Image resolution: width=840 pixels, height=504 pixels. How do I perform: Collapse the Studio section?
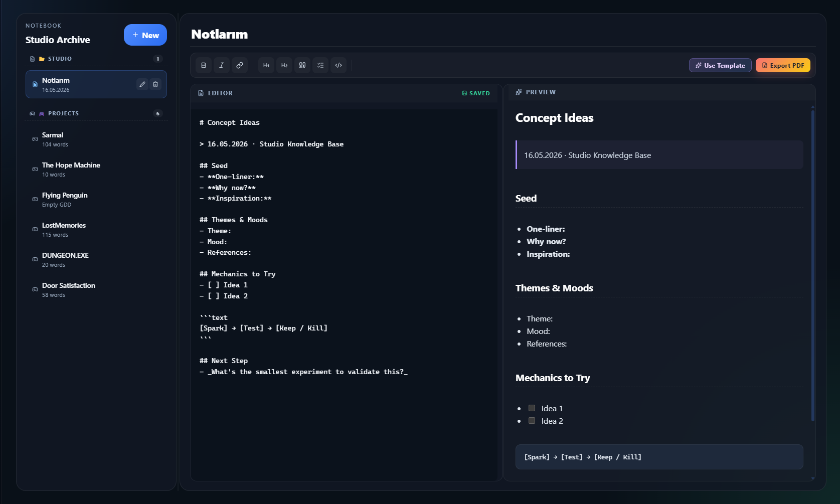[x=96, y=59]
